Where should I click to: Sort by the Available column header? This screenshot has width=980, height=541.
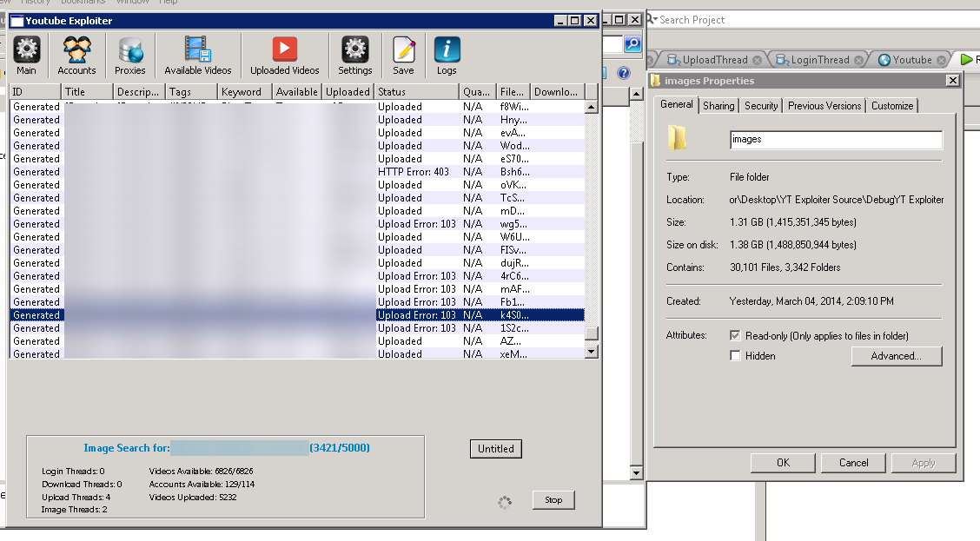tap(297, 92)
